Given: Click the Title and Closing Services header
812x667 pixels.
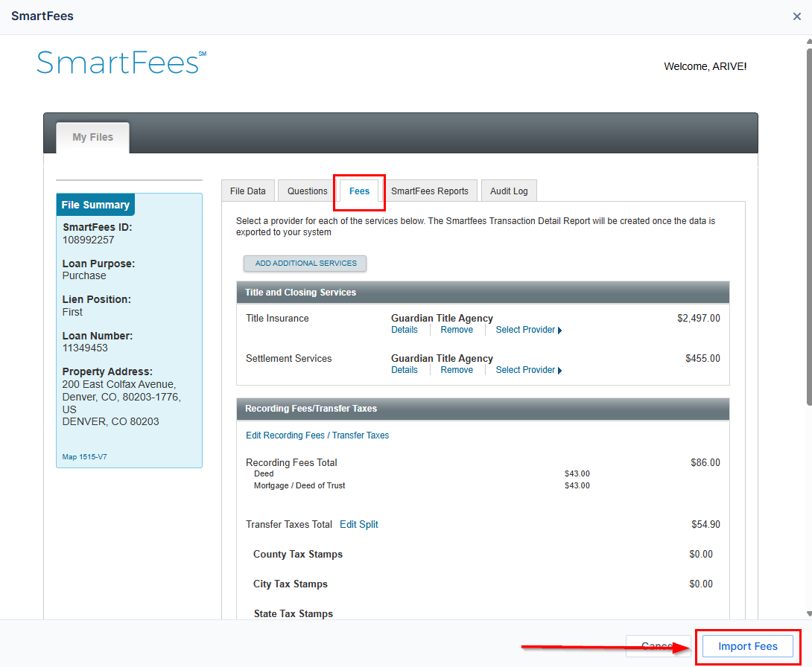Looking at the screenshot, I should [483, 293].
